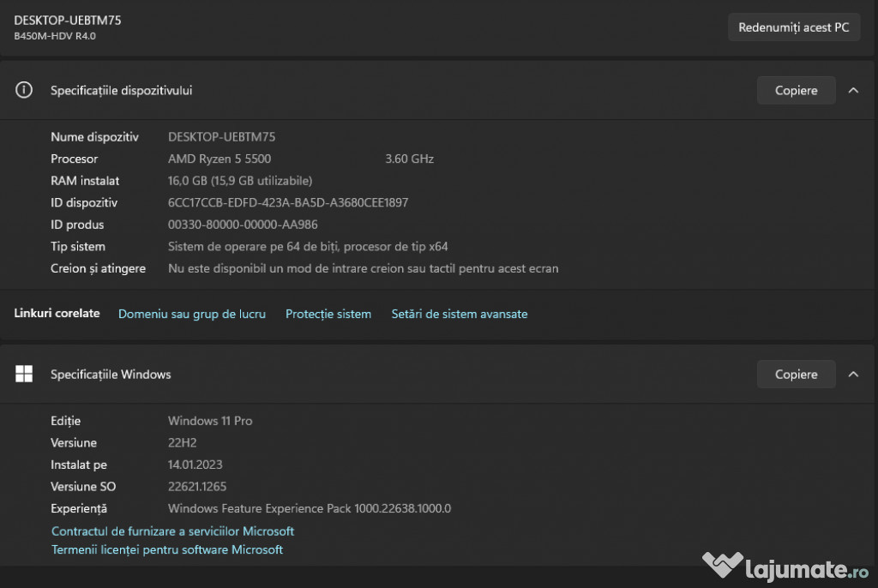The width and height of the screenshot is (878, 588).
Task: Select the 3.60 GHz processor speed
Action: [409, 159]
